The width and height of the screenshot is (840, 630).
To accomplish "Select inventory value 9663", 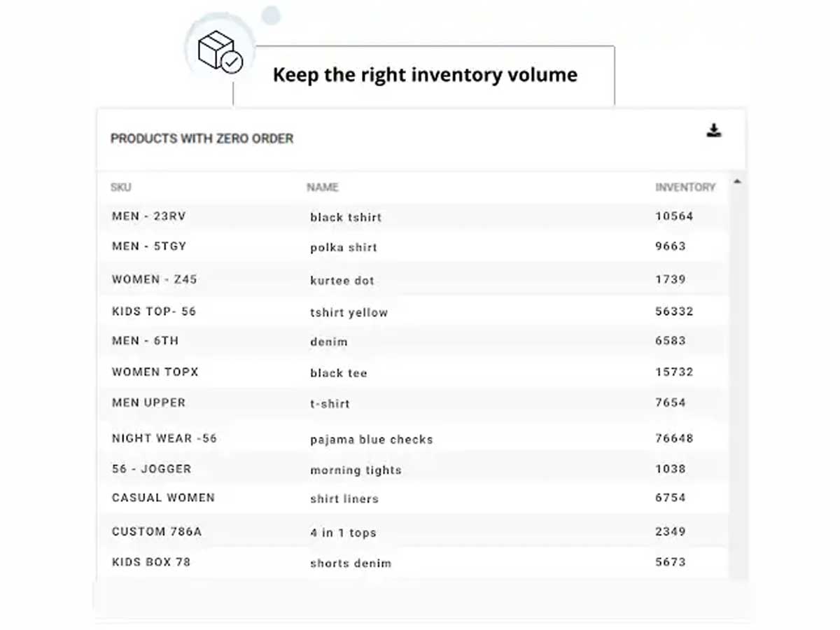I will pos(671,246).
